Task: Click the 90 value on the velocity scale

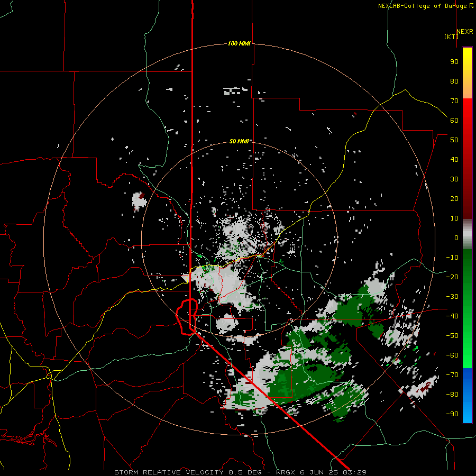Action: [x=454, y=62]
